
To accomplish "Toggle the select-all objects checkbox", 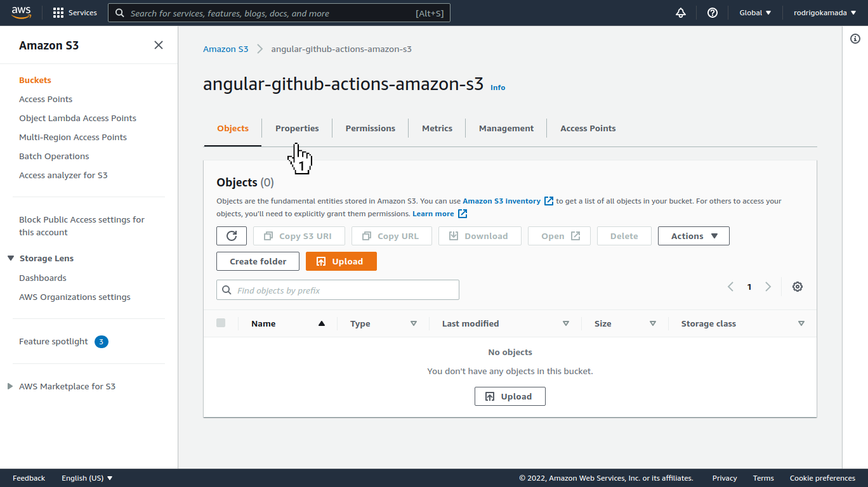I will pyautogui.click(x=221, y=323).
